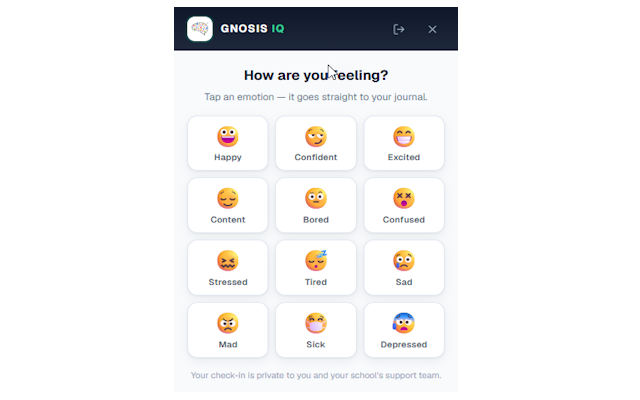Close the Gnosis IQ panel
640x400 pixels.
point(432,29)
